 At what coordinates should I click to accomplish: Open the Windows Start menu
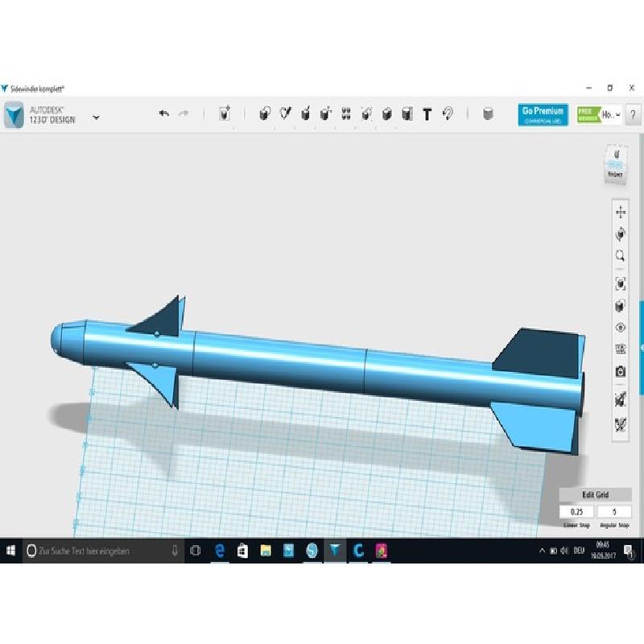point(10,551)
